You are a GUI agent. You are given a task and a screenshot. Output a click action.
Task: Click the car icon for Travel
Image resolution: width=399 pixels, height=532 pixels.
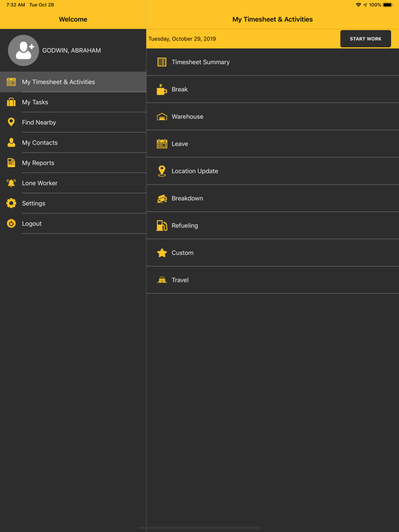[x=162, y=280]
